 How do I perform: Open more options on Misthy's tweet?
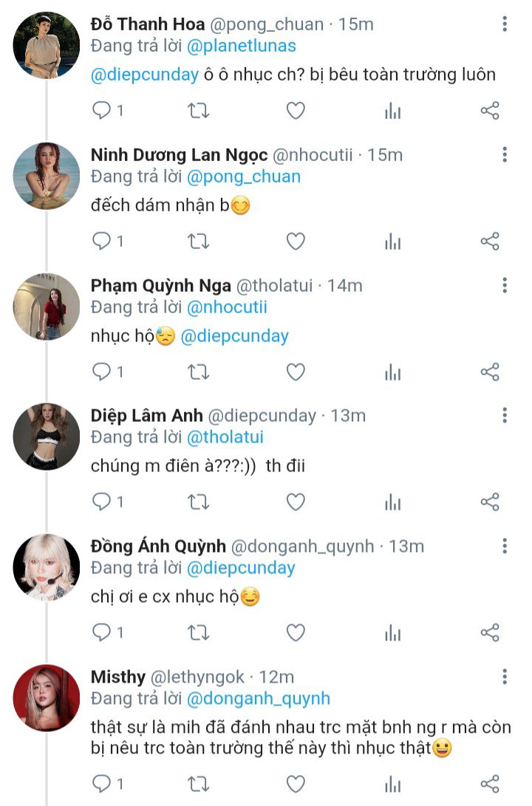pos(505,677)
